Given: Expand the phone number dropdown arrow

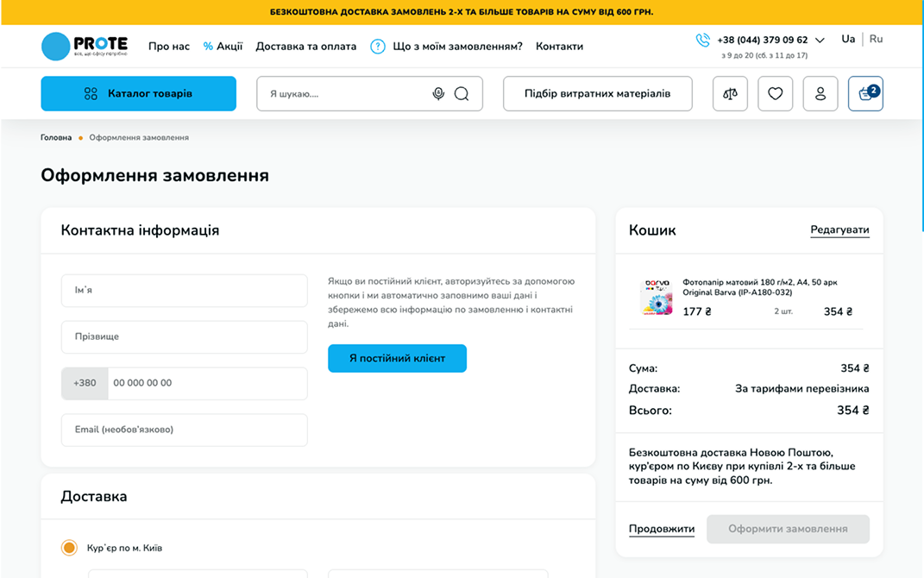Looking at the screenshot, I should 820,41.
